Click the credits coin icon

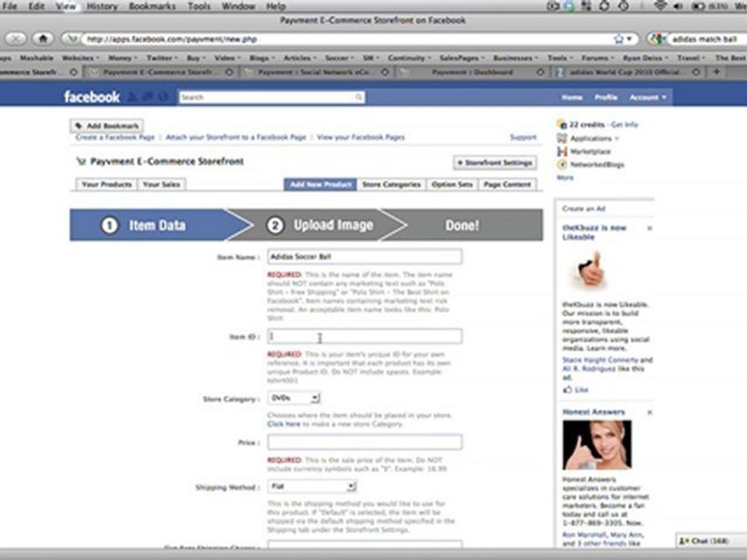click(561, 124)
